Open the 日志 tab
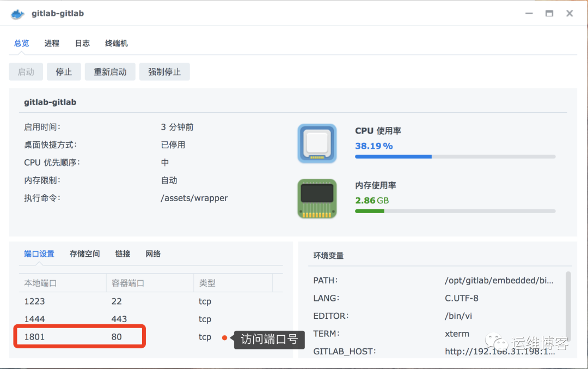Viewport: 588px width, 369px height. click(83, 43)
